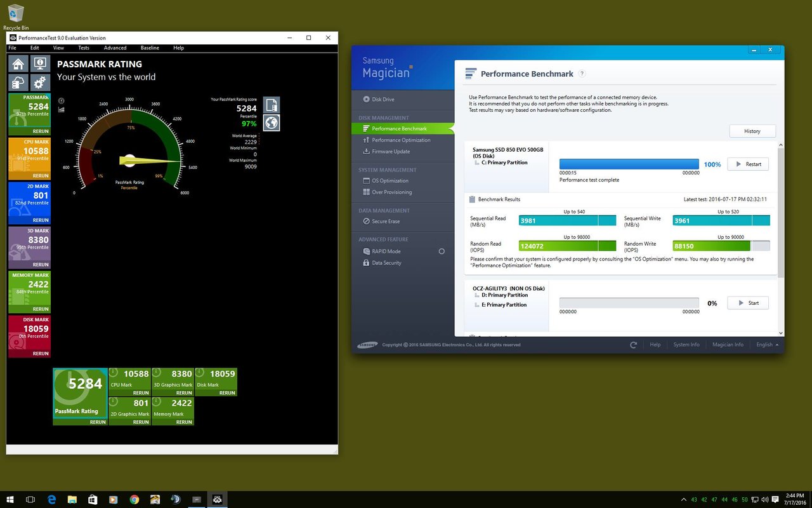Image resolution: width=812 pixels, height=508 pixels.
Task: Rerun the CPU Mark test in sidebar
Action: [41, 176]
